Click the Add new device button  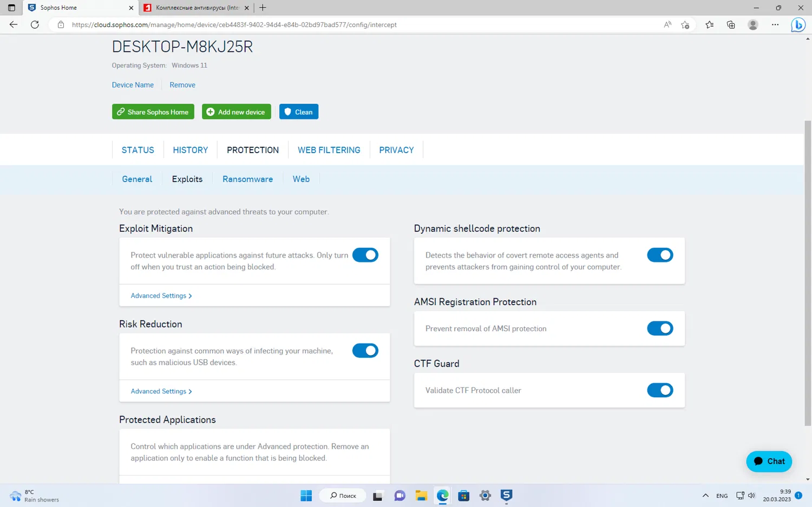click(237, 112)
